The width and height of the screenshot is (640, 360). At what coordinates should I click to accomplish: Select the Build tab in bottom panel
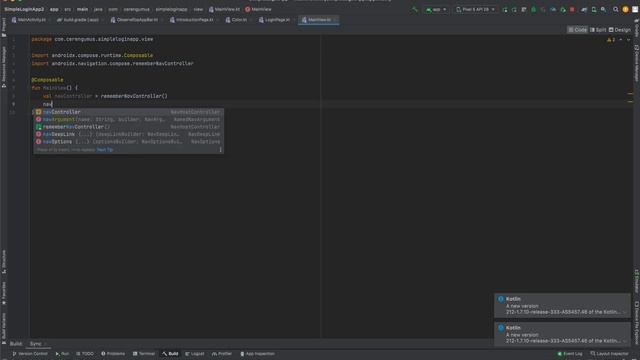coord(16,344)
